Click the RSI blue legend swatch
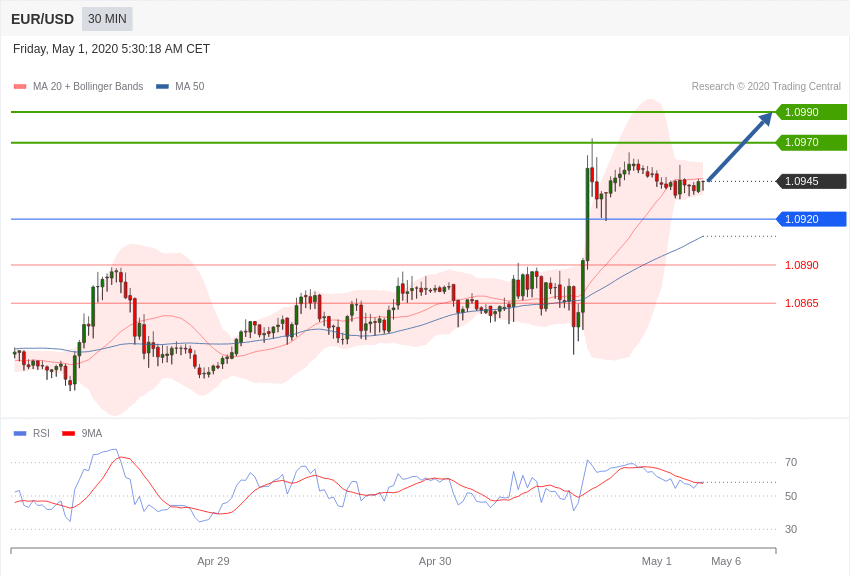The image size is (850, 576). coord(20,433)
